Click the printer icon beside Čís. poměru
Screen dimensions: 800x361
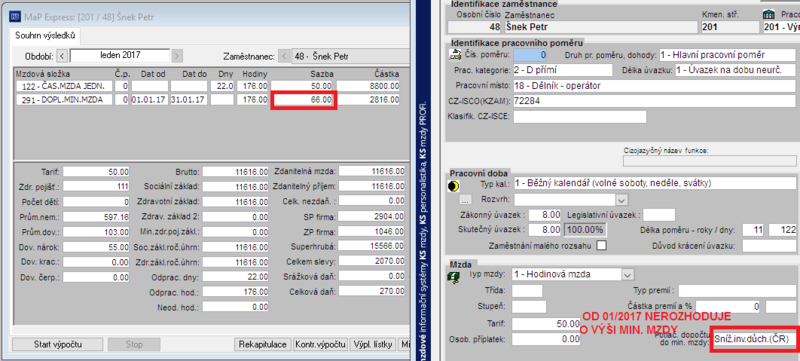point(454,54)
